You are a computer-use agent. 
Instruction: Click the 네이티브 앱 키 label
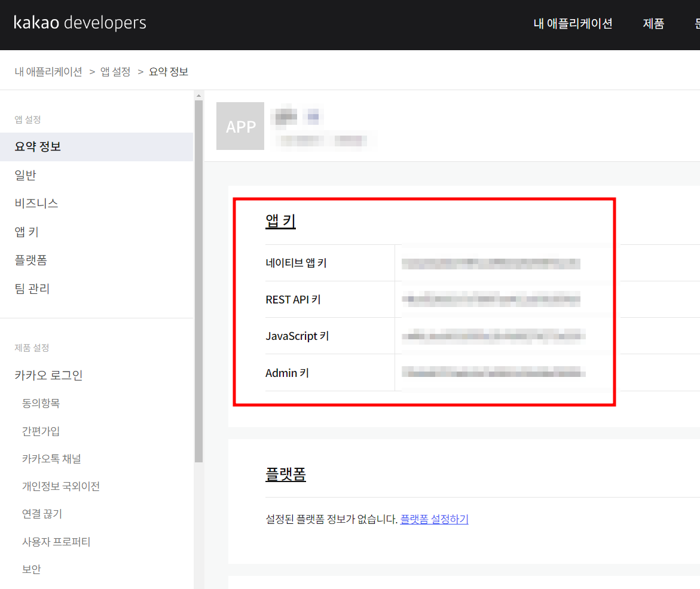coord(296,263)
